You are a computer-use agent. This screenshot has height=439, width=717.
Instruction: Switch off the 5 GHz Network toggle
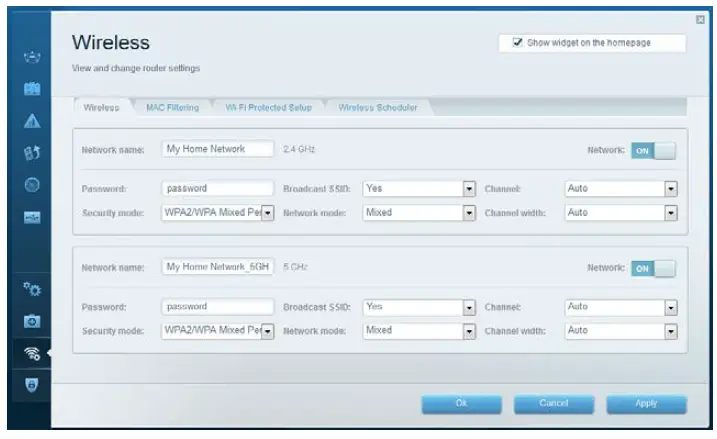(653, 268)
